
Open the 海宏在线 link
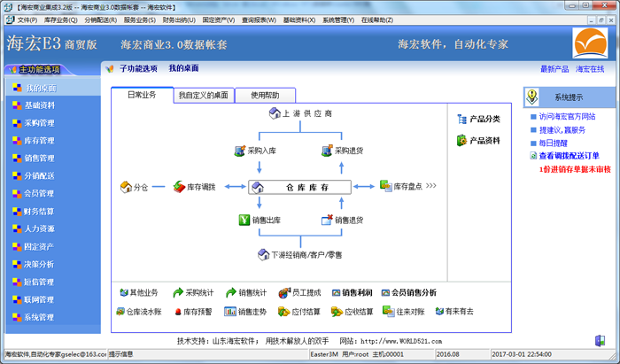coord(590,69)
